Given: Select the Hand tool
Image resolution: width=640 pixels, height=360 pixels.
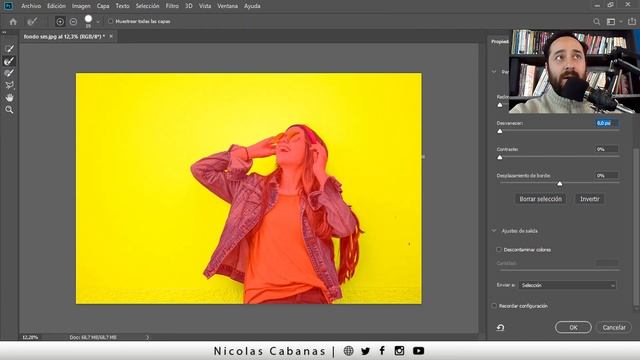Looking at the screenshot, I should 9,98.
